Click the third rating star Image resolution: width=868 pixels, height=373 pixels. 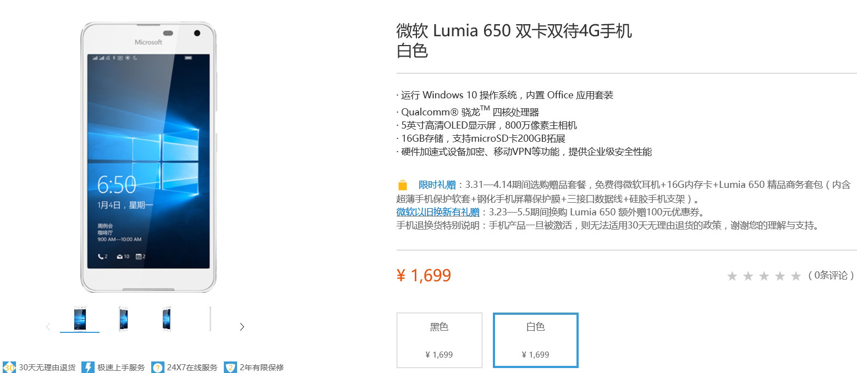click(x=763, y=276)
